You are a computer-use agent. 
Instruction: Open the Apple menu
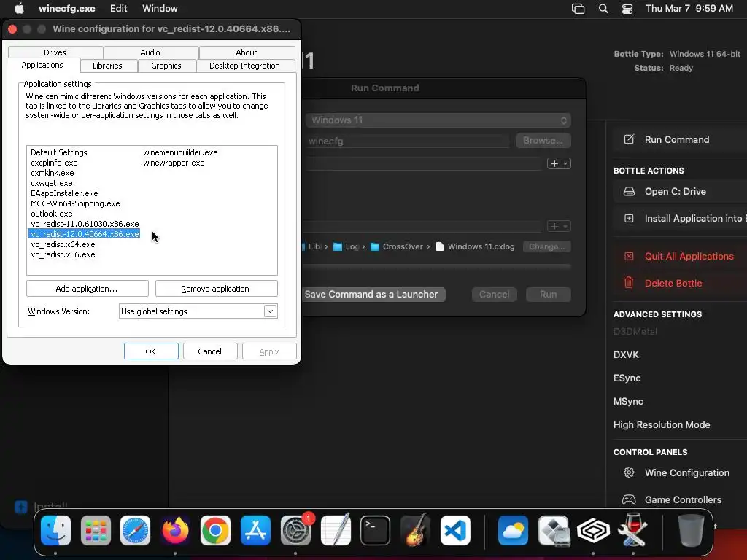[19, 8]
